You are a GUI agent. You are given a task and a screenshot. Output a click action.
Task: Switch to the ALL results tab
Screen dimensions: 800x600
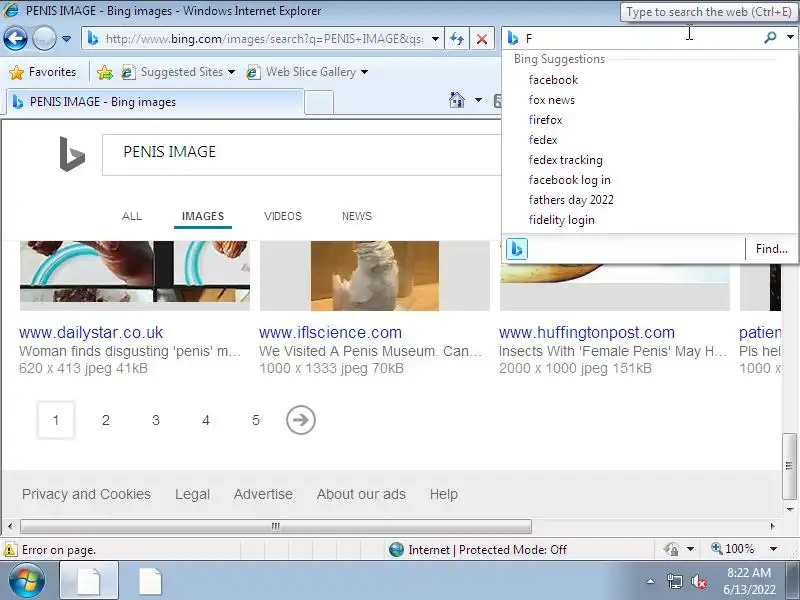click(132, 216)
